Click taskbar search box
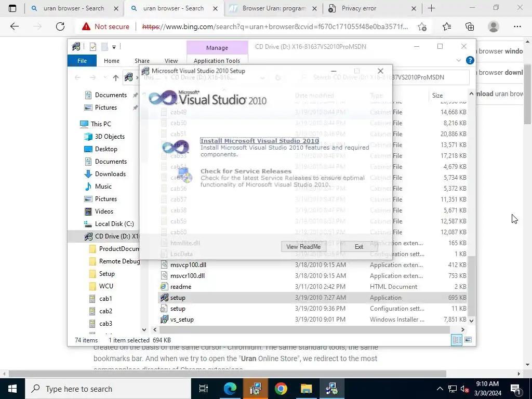 [108, 389]
